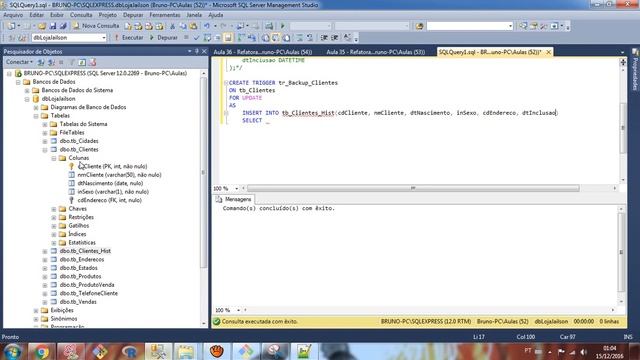Viewport: 640px width, 360px height.
Task: Click the Save file icon in toolbar
Action: point(53,26)
